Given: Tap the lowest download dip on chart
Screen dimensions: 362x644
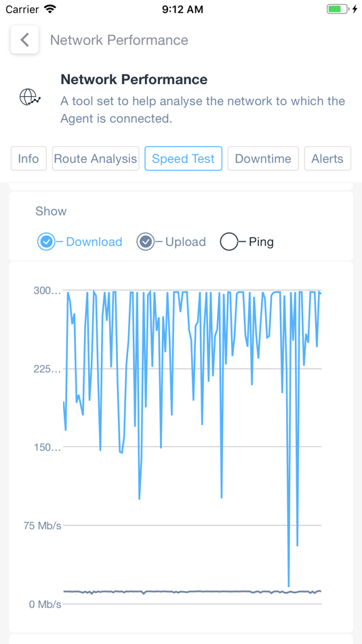Looking at the screenshot, I should (x=289, y=586).
